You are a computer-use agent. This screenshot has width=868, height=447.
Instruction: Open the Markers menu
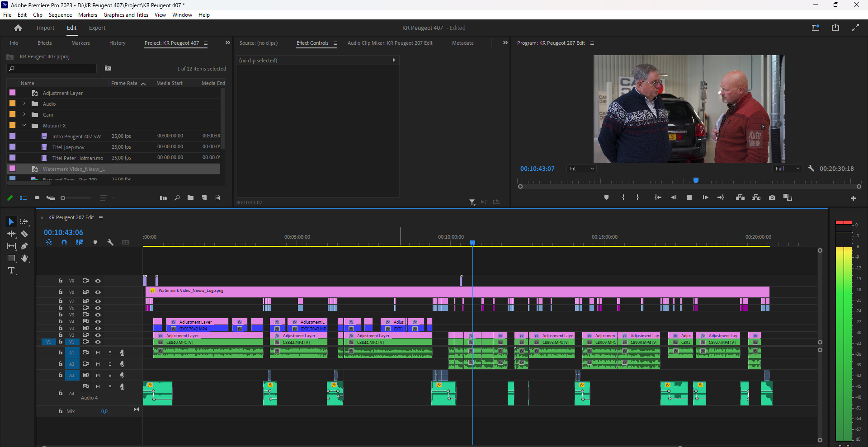88,15
